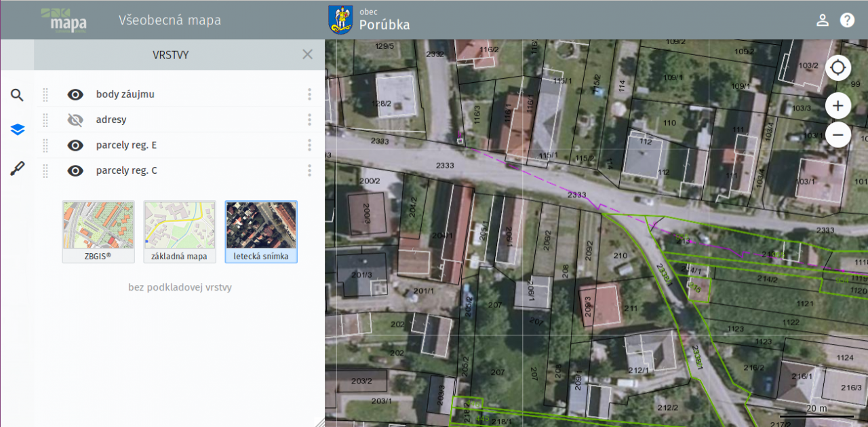Close the VRSTVY panel

tap(307, 55)
